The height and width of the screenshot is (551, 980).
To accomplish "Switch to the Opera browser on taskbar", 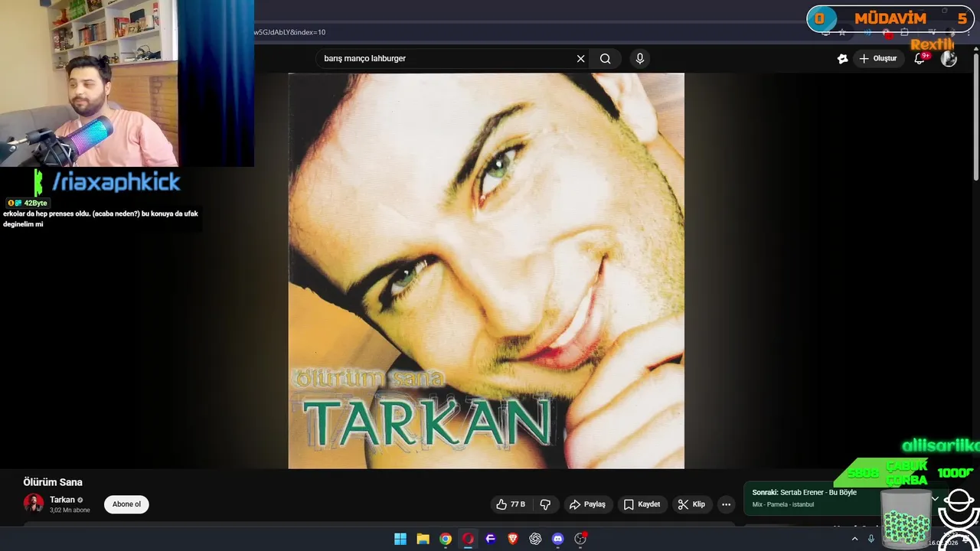I will click(x=468, y=539).
